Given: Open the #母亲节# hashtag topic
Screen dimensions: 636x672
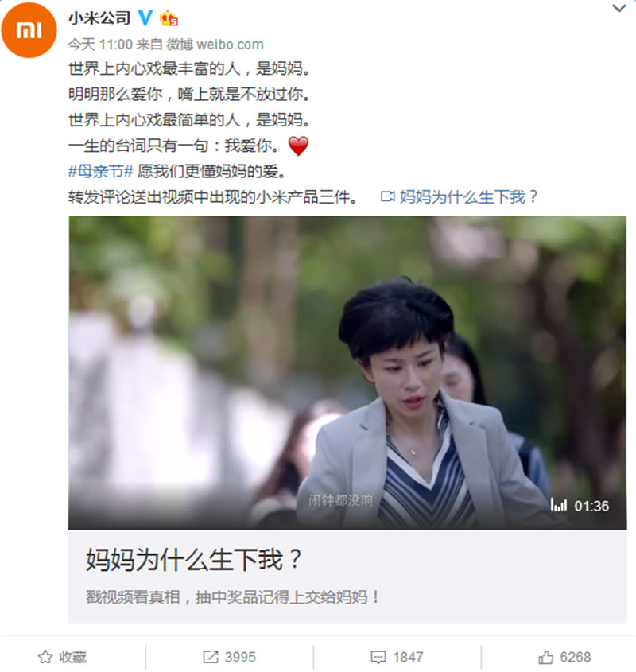Looking at the screenshot, I should coord(101,171).
